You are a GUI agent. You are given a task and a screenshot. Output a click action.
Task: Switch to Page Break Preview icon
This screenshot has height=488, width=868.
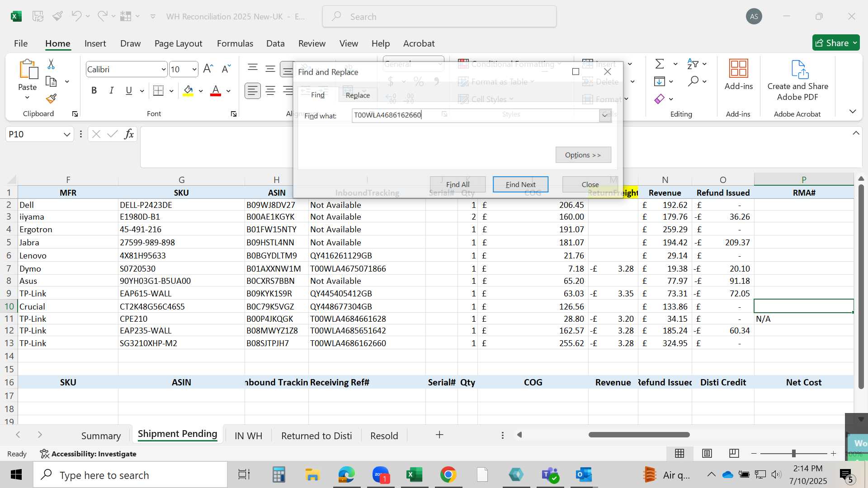pos(734,453)
